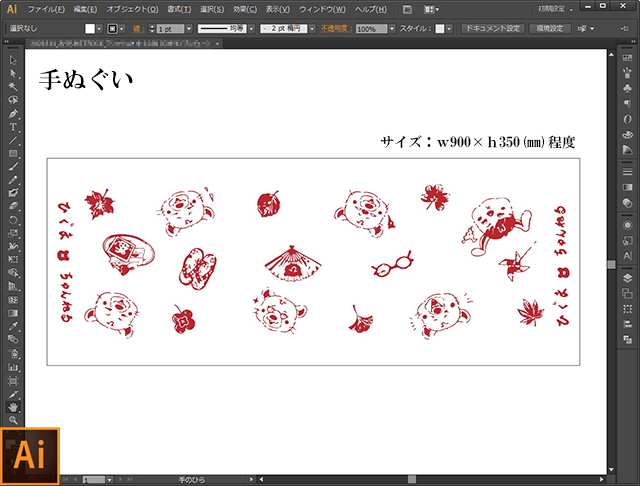Click the horizontal scrollbar thumb
Screen dimensions: 640x486
[x=412, y=479]
